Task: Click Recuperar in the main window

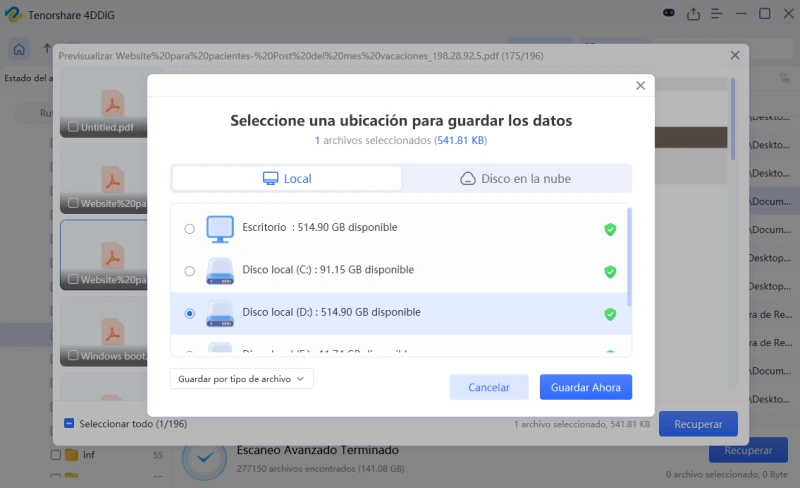Action: point(748,450)
